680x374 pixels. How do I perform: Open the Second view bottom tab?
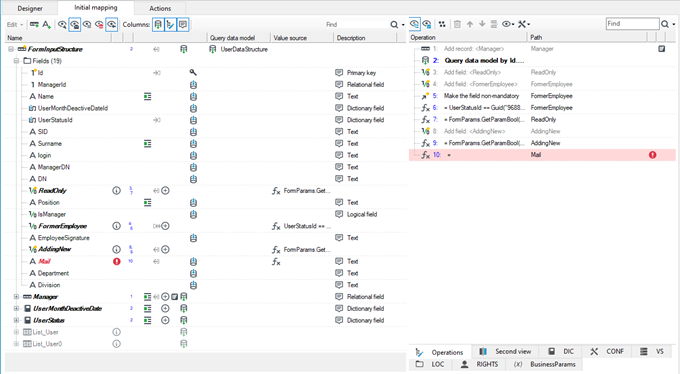(506, 351)
